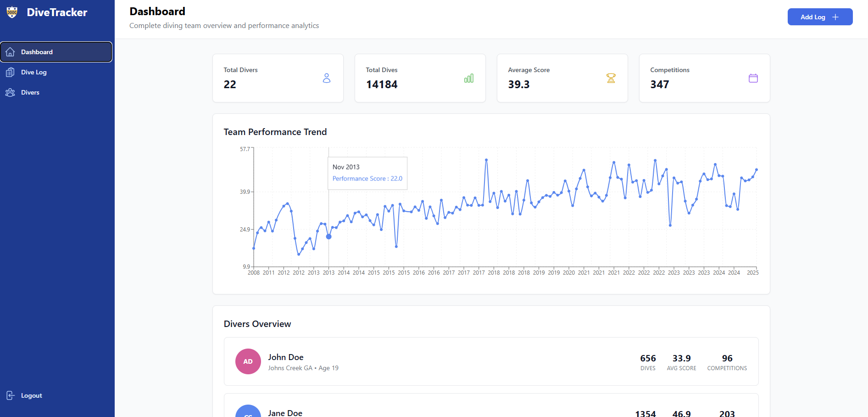The height and width of the screenshot is (417, 868).
Task: Open the Dive Log section
Action: tap(34, 72)
